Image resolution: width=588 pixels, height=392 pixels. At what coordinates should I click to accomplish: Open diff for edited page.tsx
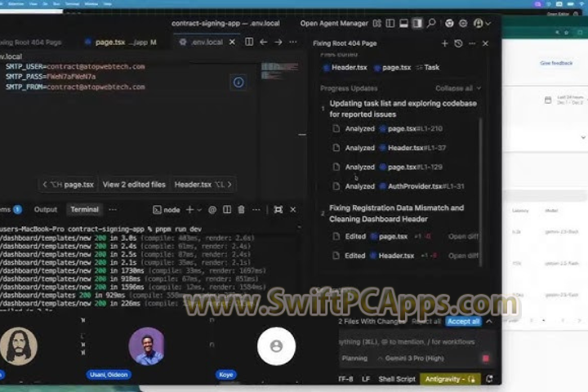pyautogui.click(x=463, y=236)
